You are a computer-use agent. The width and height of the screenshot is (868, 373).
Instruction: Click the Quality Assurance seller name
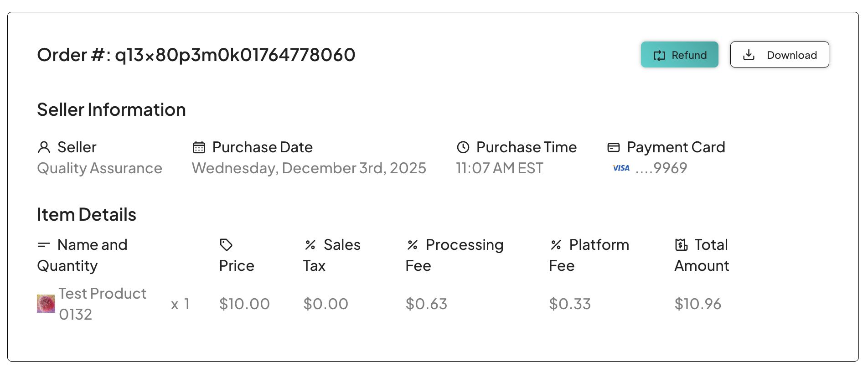99,168
